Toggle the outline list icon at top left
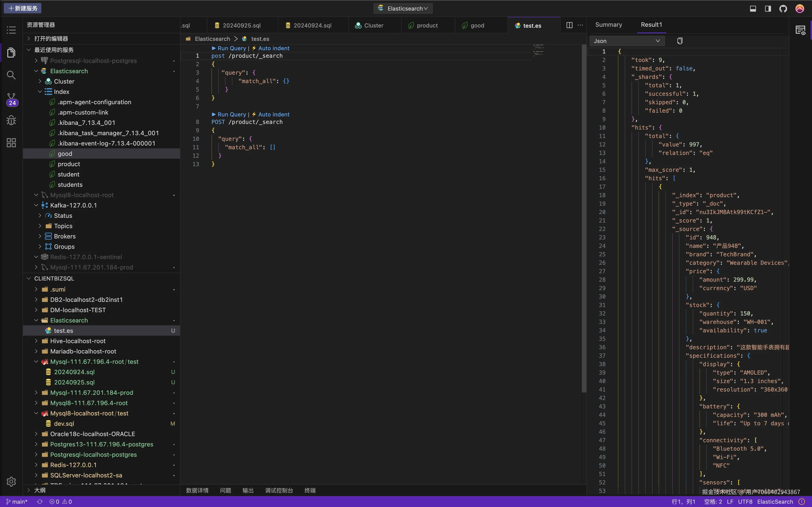 pos(11,30)
